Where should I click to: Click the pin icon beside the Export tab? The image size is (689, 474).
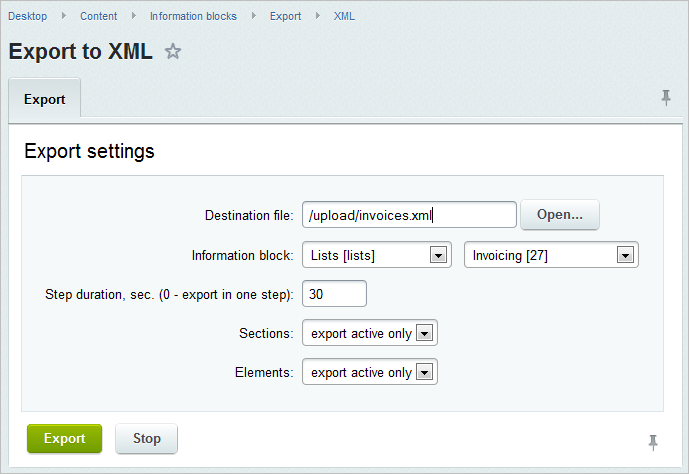pos(666,98)
